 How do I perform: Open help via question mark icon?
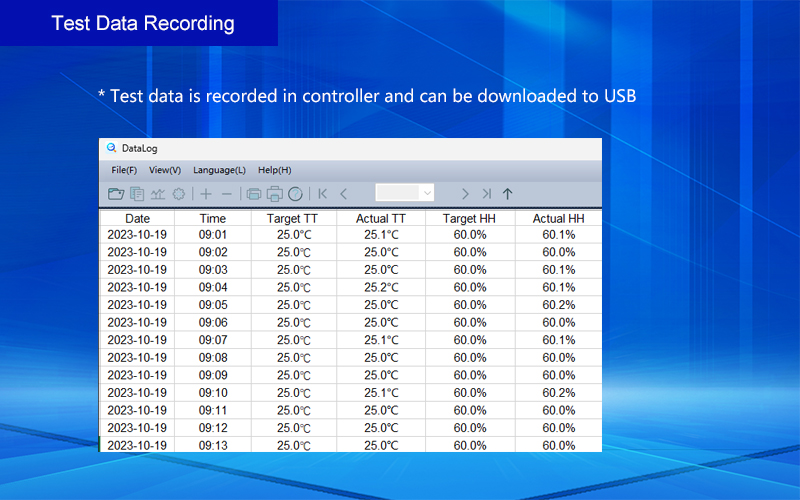click(x=295, y=194)
